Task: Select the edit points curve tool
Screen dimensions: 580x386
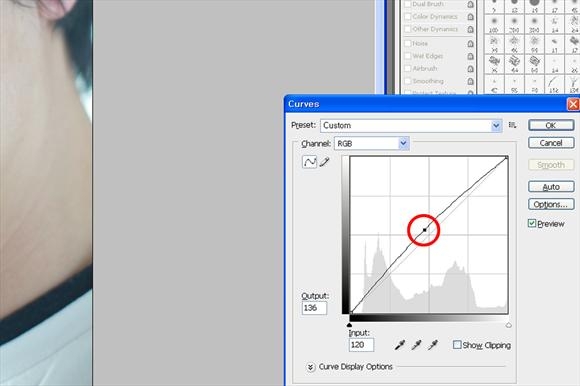Action: (310, 162)
